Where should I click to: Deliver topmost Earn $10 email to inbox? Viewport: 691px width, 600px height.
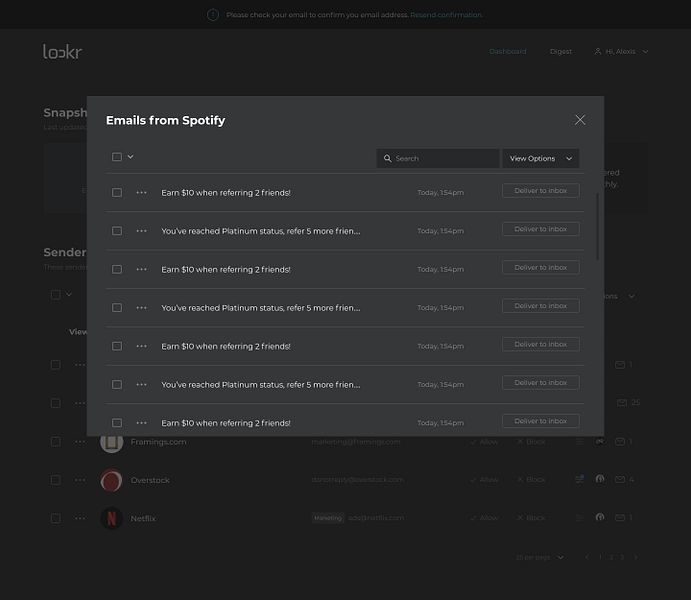[x=541, y=191]
